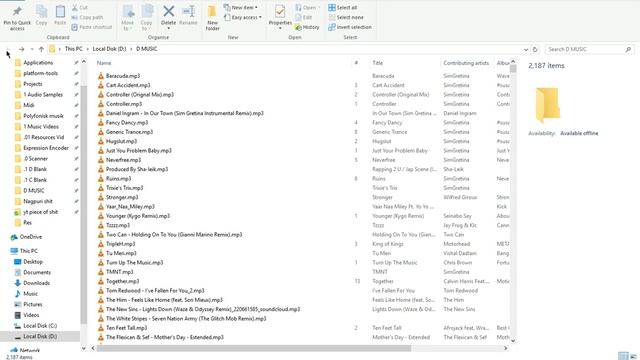
Task: Open Expression Encoder folder
Action: 46,148
